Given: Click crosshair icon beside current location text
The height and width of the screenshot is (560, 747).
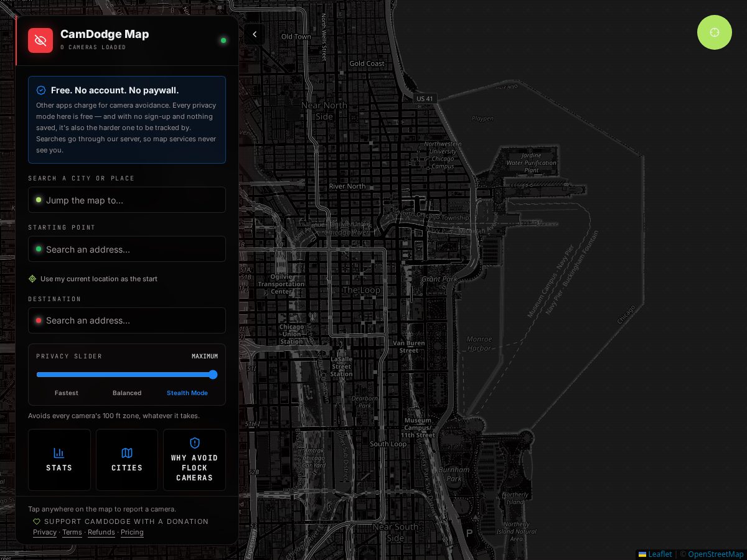Looking at the screenshot, I should (32, 279).
